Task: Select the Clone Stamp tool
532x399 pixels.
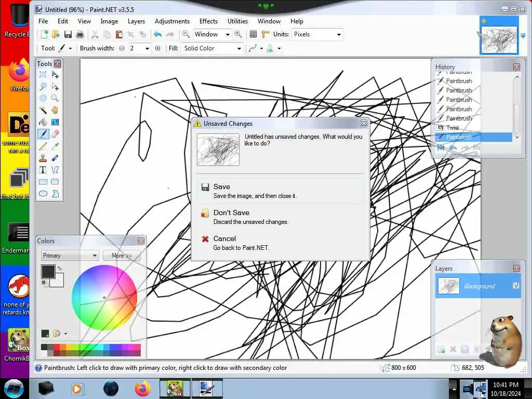Action: pos(43,158)
